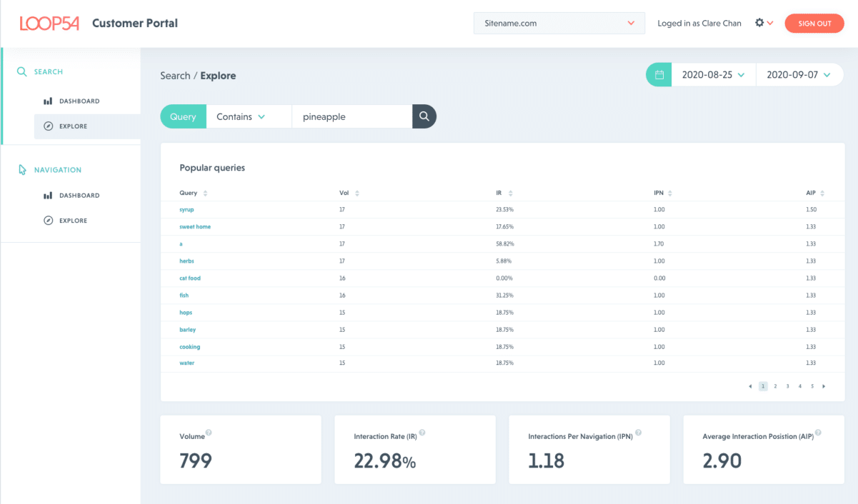Viewport: 858px width, 504px height.
Task: Go to next page of popular queries
Action: tap(824, 386)
